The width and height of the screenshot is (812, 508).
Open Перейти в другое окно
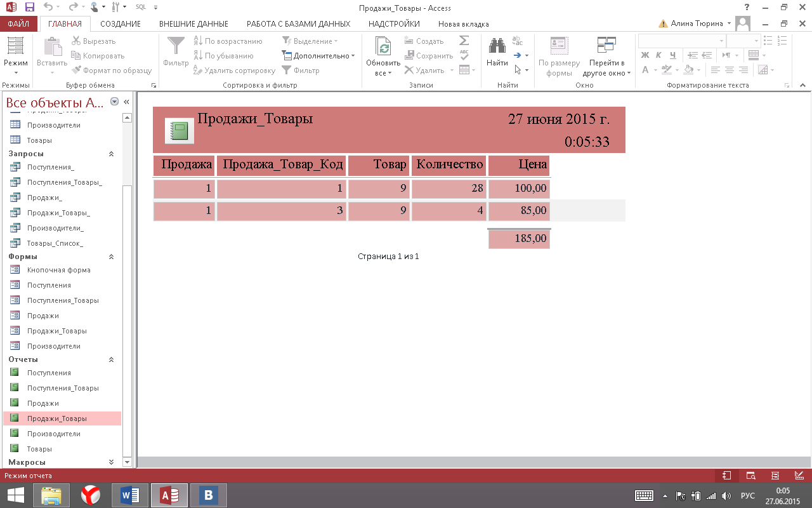(x=607, y=56)
